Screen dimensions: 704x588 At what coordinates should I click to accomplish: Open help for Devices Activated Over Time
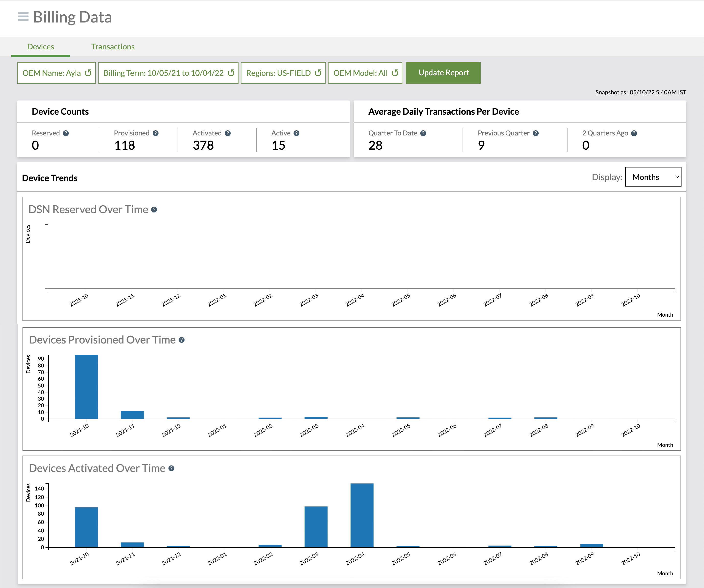[x=171, y=468]
